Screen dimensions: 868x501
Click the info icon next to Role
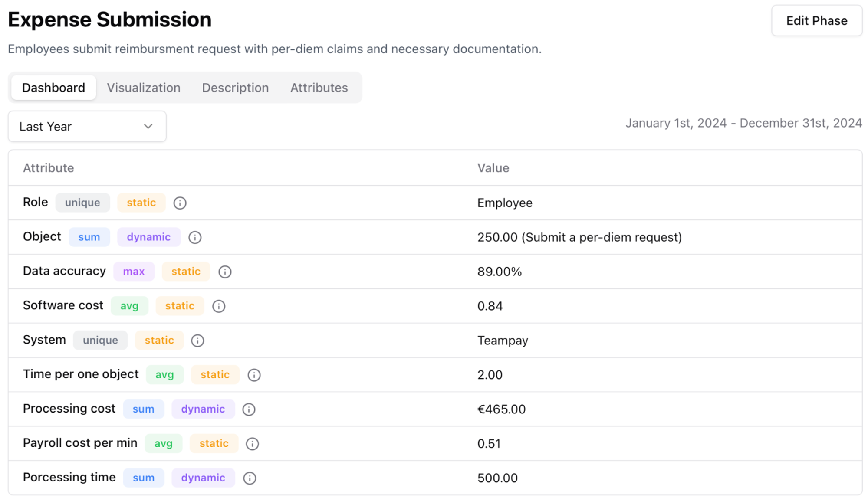(180, 203)
